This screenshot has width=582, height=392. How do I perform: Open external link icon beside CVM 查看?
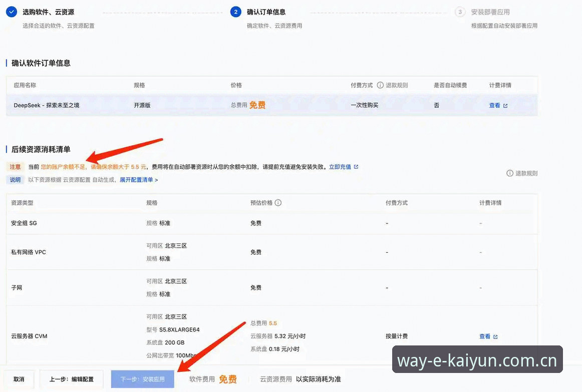tap(495, 337)
